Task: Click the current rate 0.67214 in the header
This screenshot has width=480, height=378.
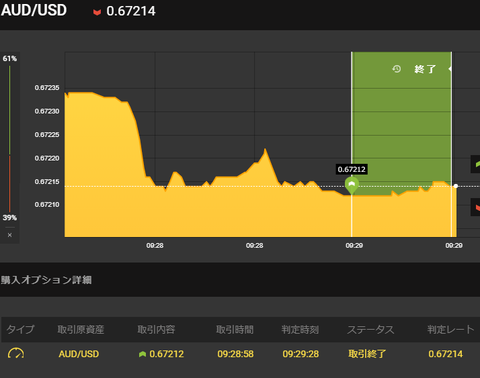Action: point(131,11)
